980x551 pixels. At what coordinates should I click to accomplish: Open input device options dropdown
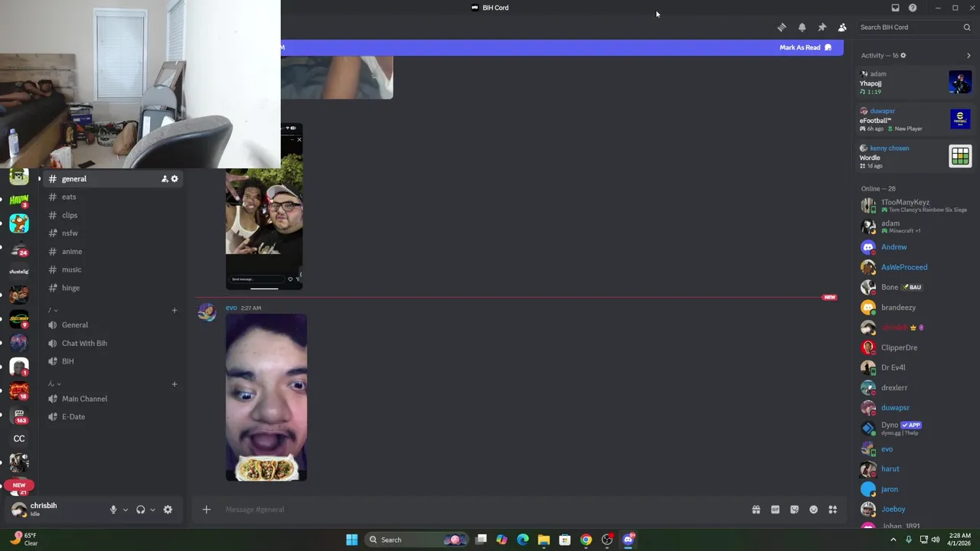point(125,510)
